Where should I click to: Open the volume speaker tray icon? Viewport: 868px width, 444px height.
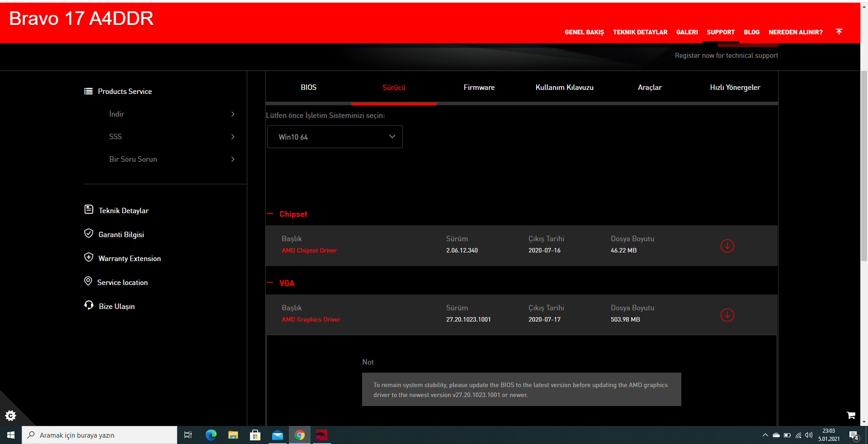[x=809, y=435]
